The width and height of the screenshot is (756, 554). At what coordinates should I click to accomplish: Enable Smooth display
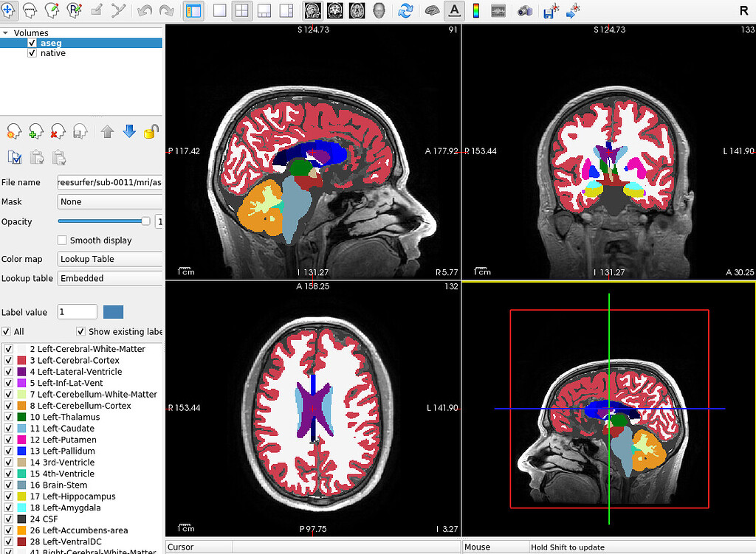click(63, 240)
